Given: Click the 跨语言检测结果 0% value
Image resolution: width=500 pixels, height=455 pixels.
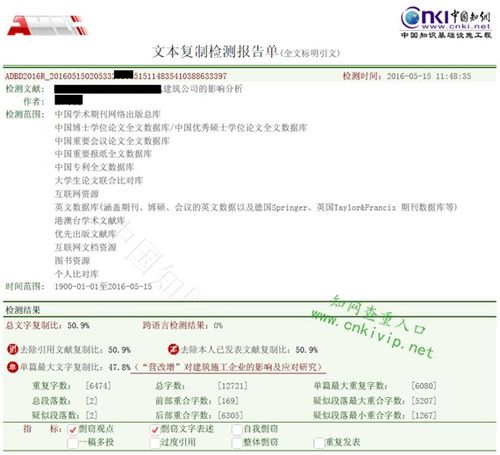Looking at the screenshot, I should tap(218, 325).
